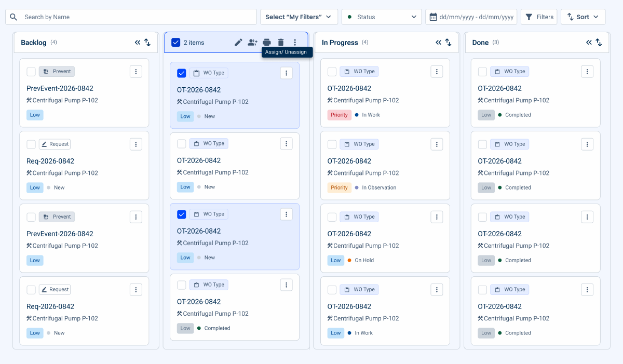Screen dimensions: 623x364
Task: Delete the 2 selected items
Action: coord(281,43)
